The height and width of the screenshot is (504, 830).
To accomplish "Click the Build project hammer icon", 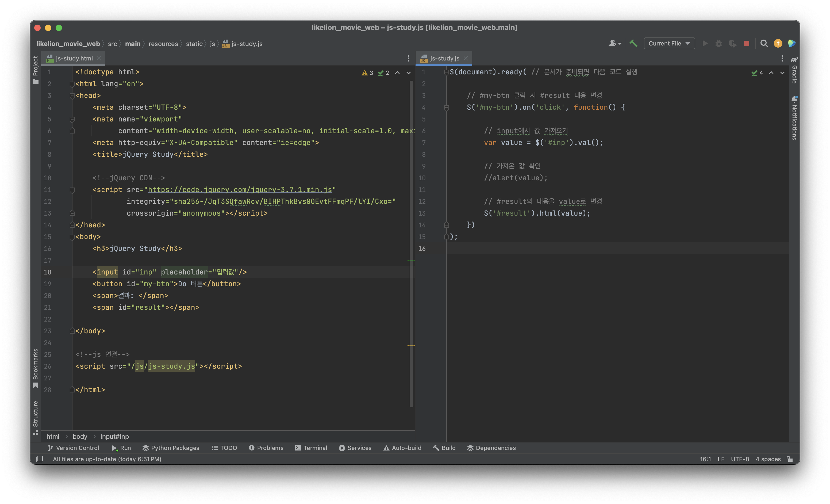I will click(x=633, y=43).
